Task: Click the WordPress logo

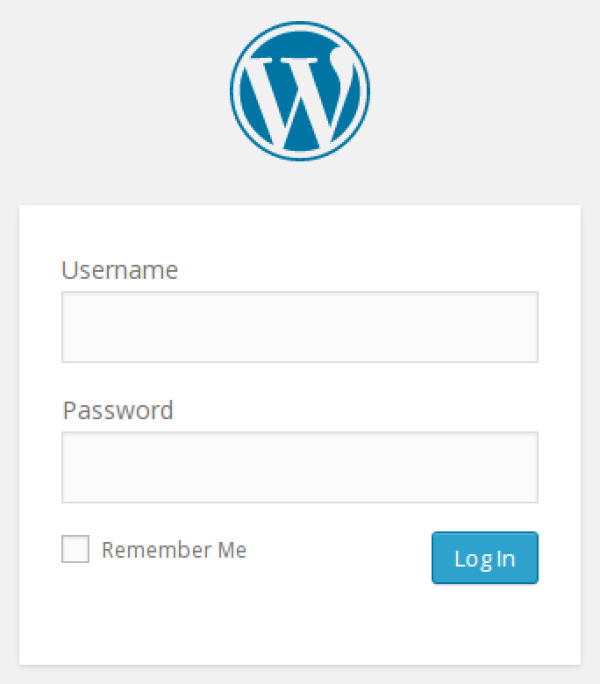Action: (x=300, y=91)
